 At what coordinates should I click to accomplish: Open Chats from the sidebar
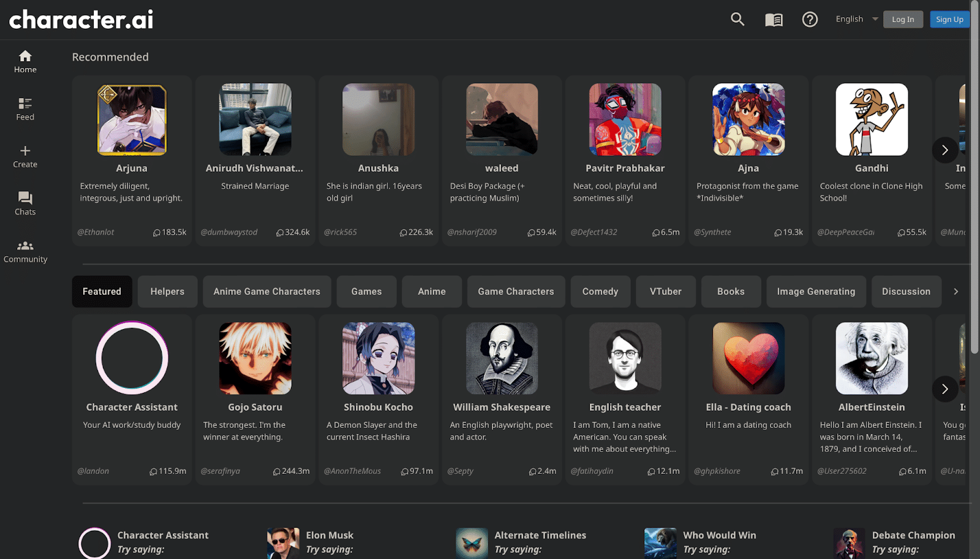pyautogui.click(x=25, y=203)
